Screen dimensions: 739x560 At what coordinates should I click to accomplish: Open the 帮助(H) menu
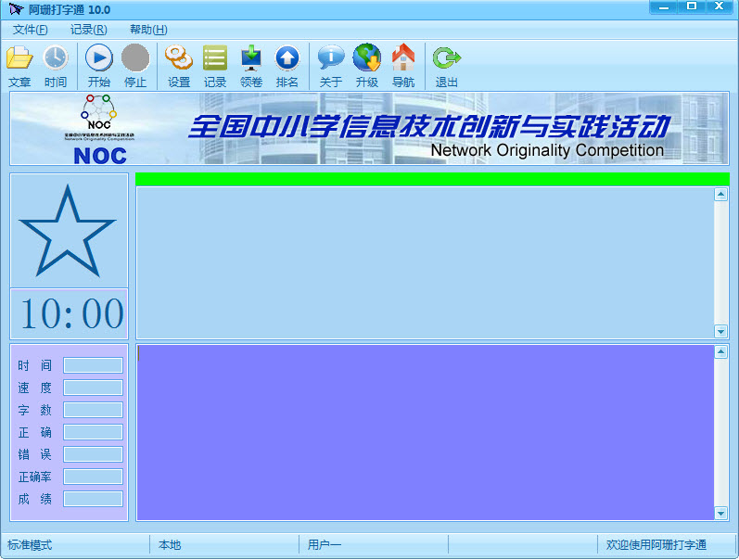[148, 30]
